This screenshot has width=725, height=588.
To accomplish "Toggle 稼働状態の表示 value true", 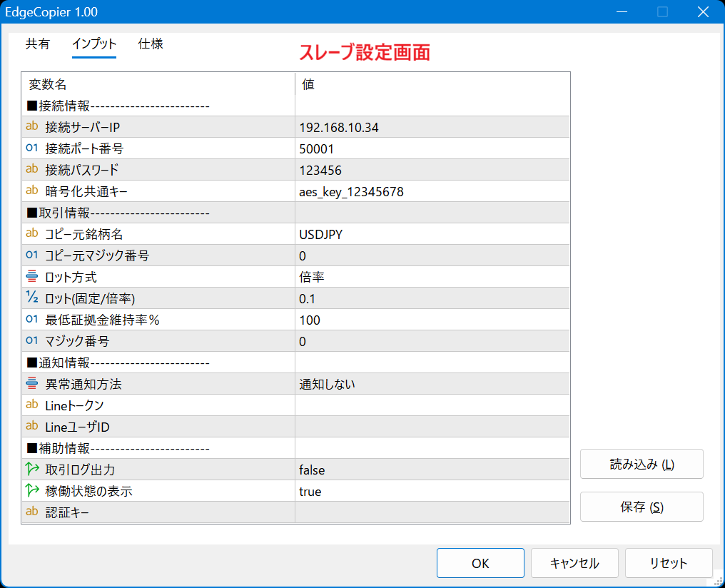I will coord(432,491).
